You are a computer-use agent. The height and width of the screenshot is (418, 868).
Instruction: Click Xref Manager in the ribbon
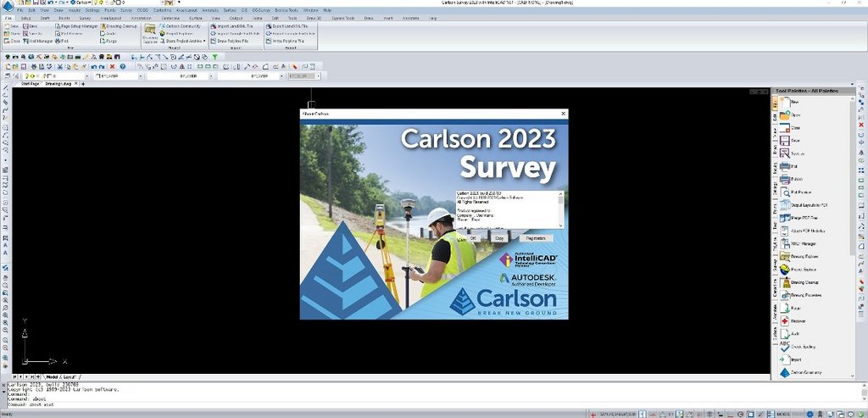tap(37, 41)
